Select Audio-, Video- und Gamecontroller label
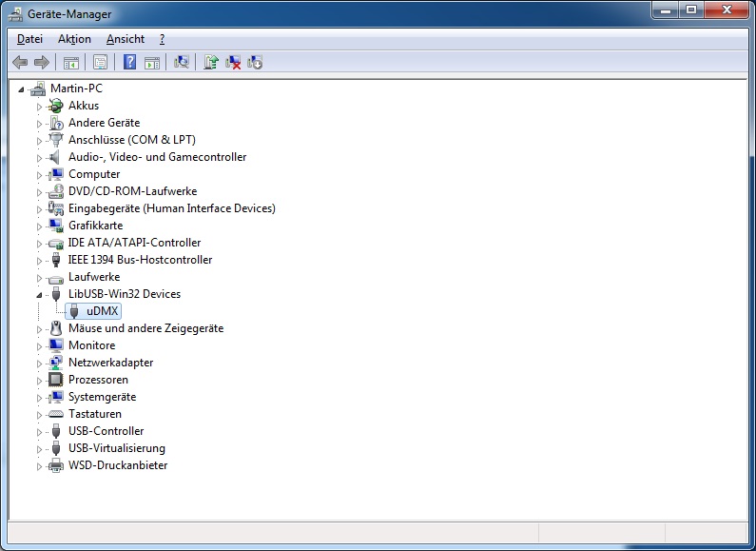The width and height of the screenshot is (756, 551). (x=157, y=157)
